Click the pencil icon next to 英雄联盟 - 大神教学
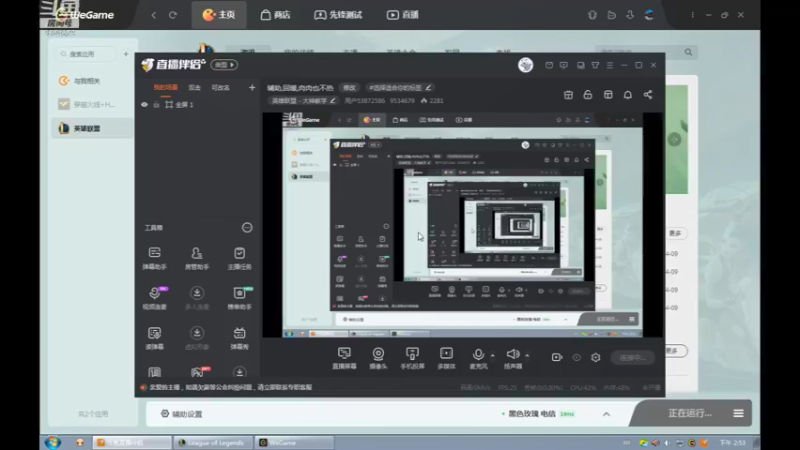 [333, 101]
